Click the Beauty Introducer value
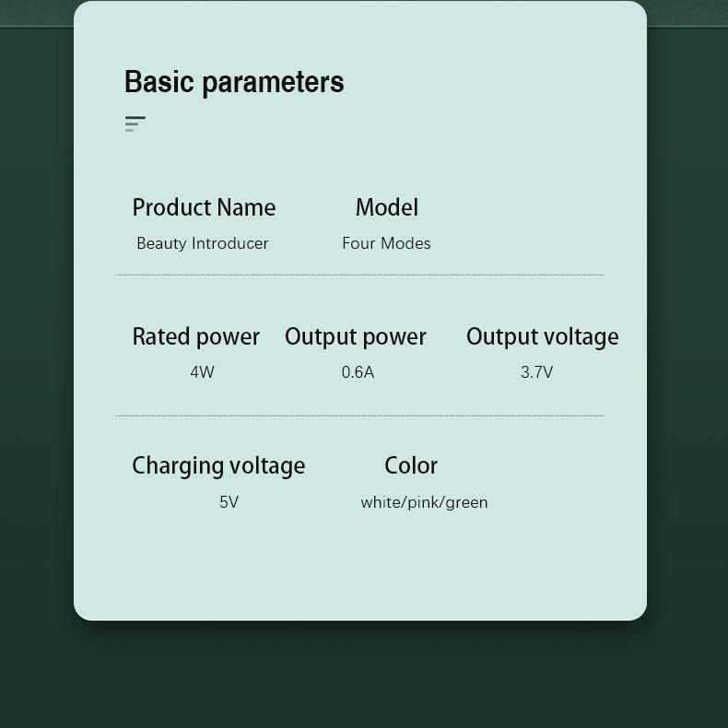Viewport: 728px width, 728px height. tap(203, 243)
